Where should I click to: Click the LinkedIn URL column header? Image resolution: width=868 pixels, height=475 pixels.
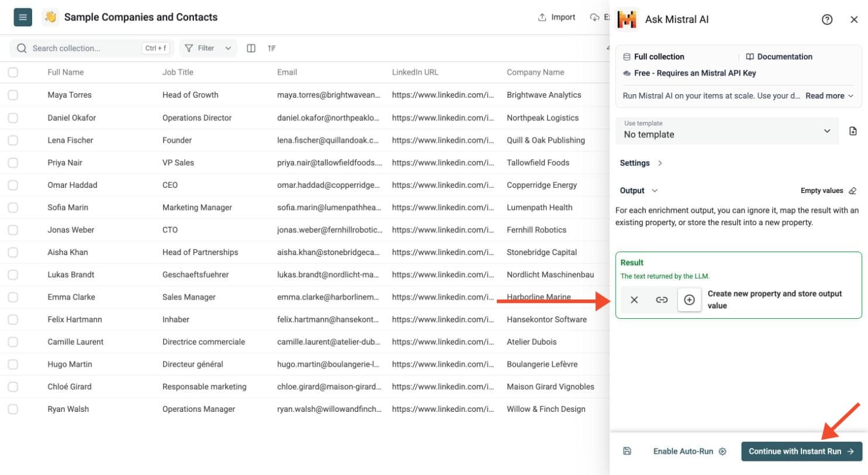[x=415, y=73]
